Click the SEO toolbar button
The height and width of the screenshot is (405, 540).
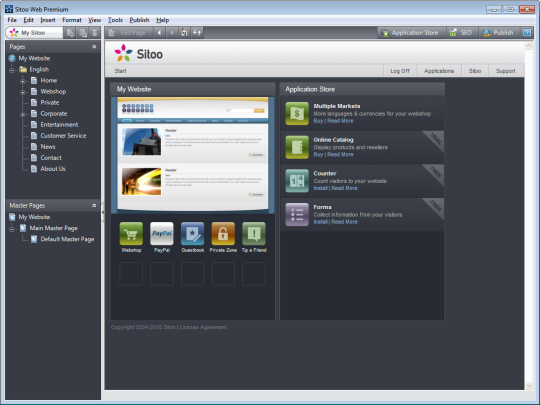(462, 33)
